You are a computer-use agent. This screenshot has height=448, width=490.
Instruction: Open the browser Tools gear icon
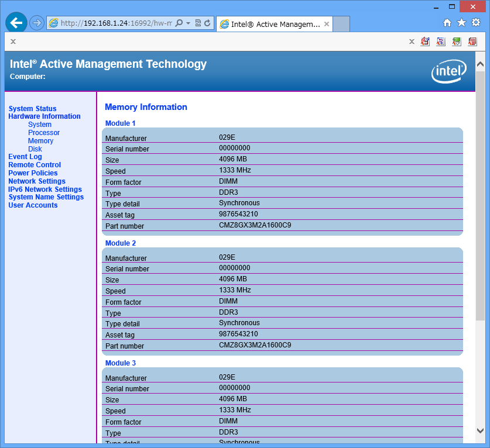pyautogui.click(x=476, y=23)
